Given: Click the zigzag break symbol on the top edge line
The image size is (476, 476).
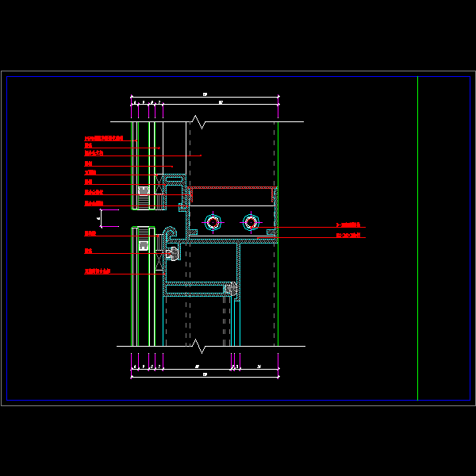Looking at the screenshot, I should [x=198, y=122].
